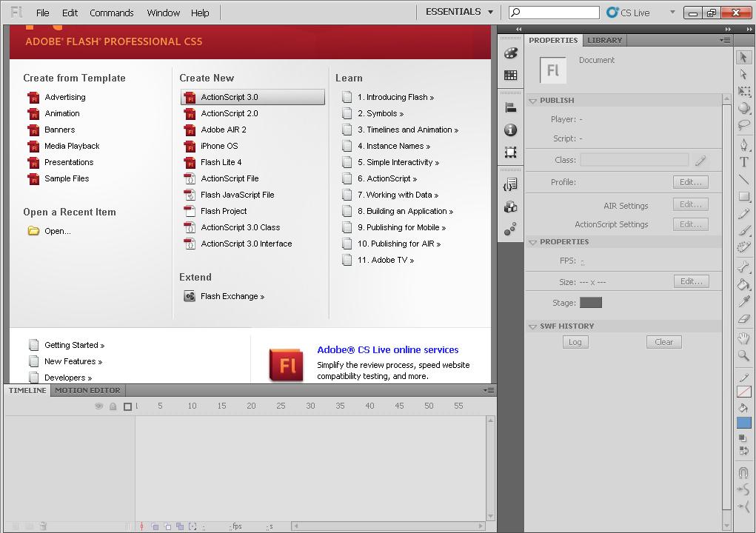This screenshot has width=756, height=533.
Task: Select the Eyedropper tool
Action: click(x=744, y=301)
